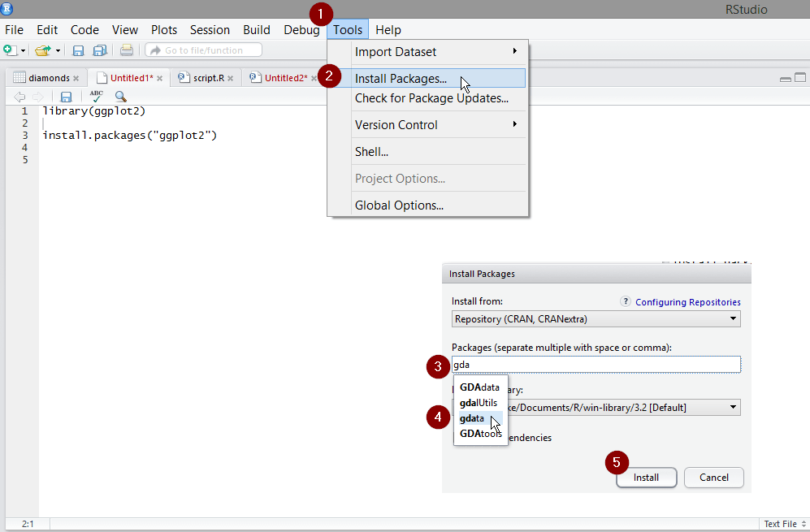Open the install library path dropdown

click(x=596, y=407)
